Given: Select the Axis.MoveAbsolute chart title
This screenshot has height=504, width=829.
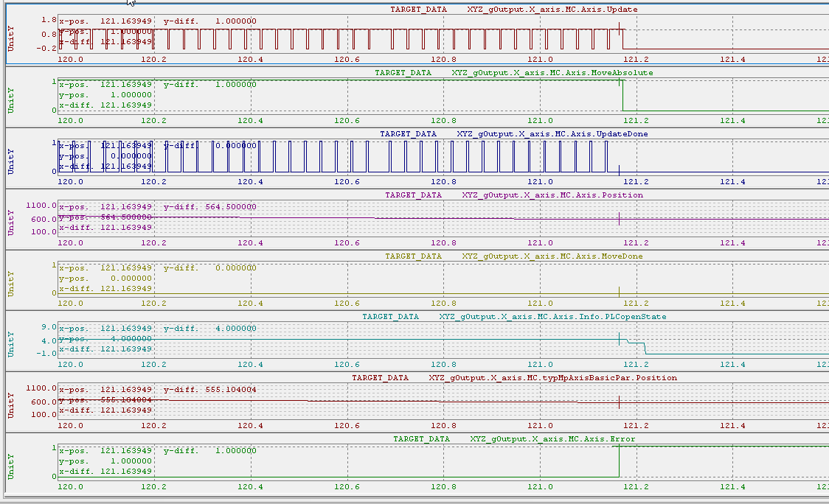Looking at the screenshot, I should (x=514, y=73).
